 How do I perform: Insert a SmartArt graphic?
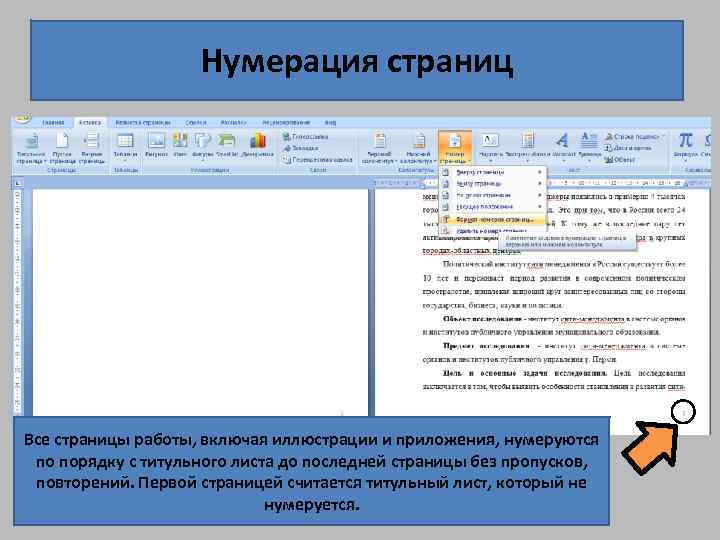coord(227,146)
